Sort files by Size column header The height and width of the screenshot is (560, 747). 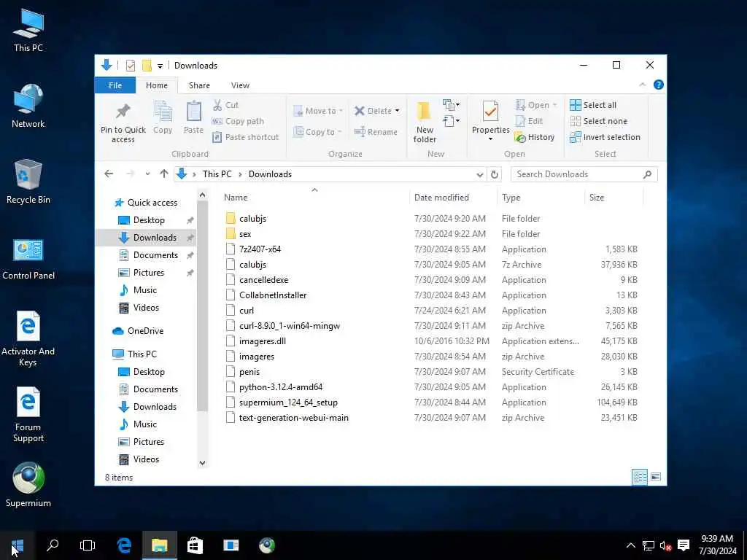coord(597,197)
